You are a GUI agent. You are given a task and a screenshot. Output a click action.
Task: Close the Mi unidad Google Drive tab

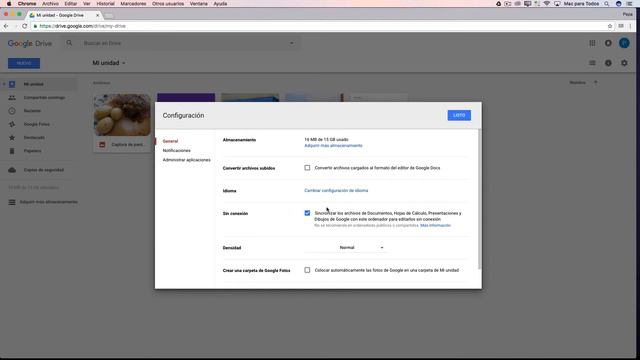point(98,15)
